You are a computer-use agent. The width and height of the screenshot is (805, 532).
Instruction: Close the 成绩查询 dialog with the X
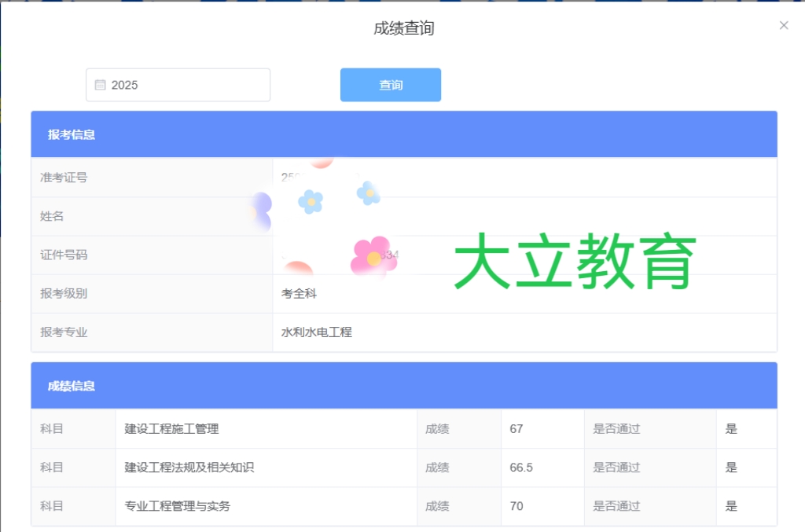784,25
